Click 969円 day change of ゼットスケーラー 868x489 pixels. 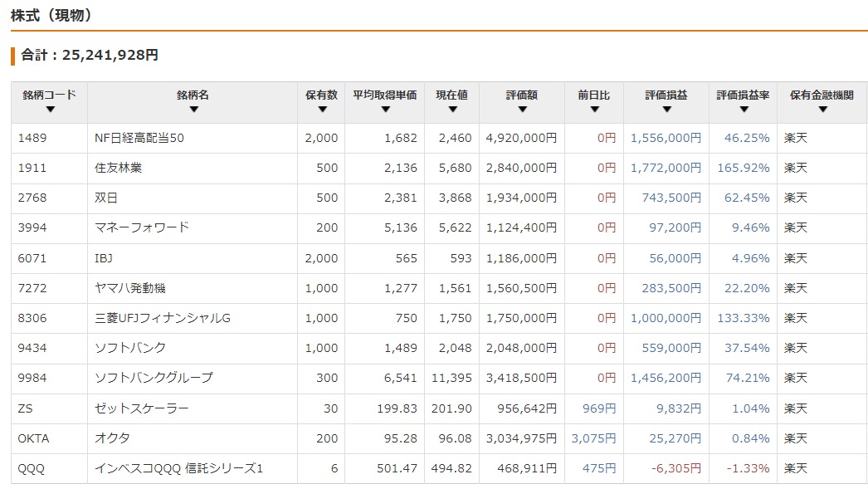coord(599,408)
